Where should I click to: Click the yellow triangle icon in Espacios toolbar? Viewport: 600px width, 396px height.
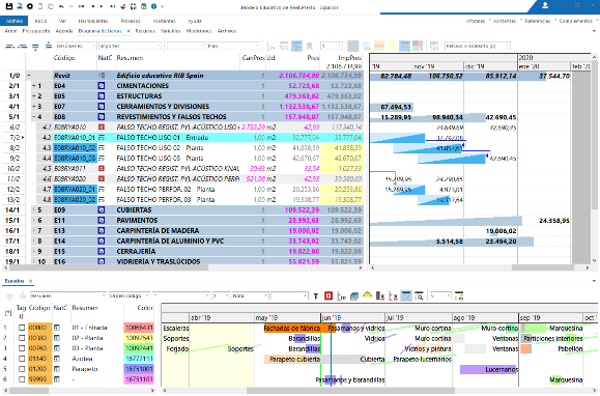point(367,295)
